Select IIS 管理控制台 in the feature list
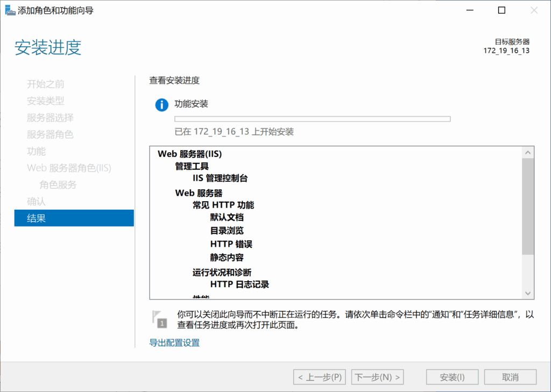The image size is (551, 392). [219, 178]
